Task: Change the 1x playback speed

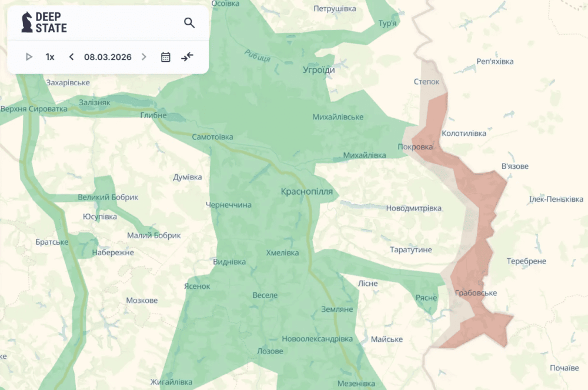Action: (x=50, y=57)
